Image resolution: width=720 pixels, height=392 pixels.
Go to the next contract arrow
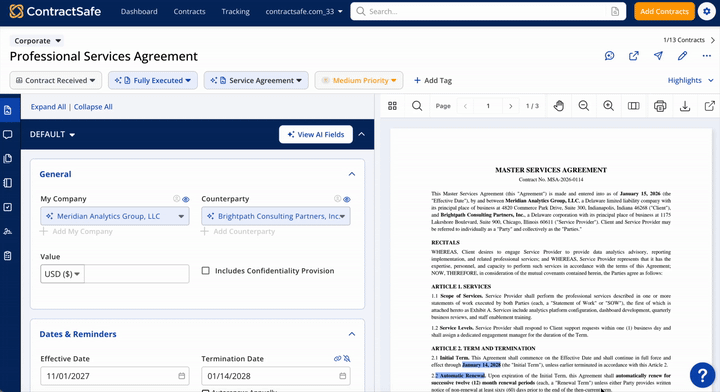coord(713,40)
